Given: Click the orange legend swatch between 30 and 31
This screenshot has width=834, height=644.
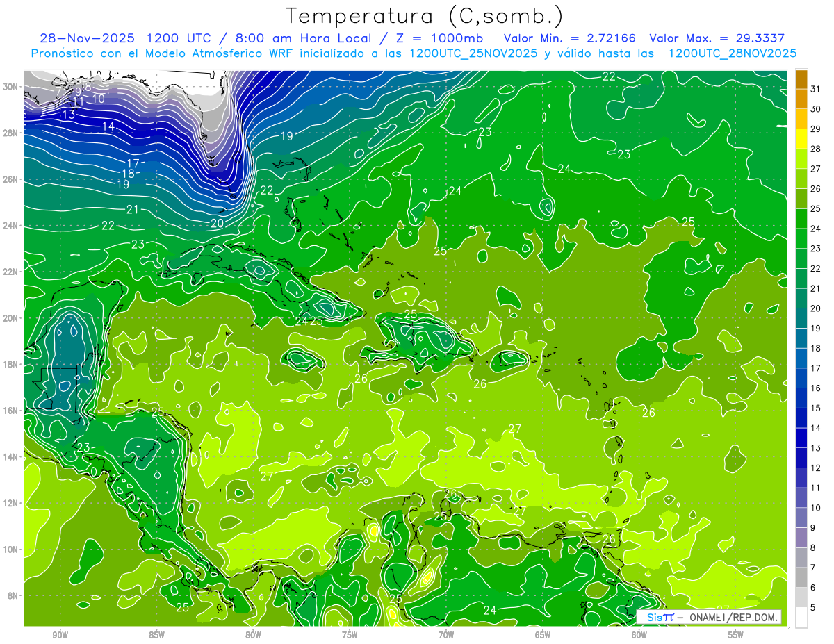Looking at the screenshot, I should coord(802,99).
